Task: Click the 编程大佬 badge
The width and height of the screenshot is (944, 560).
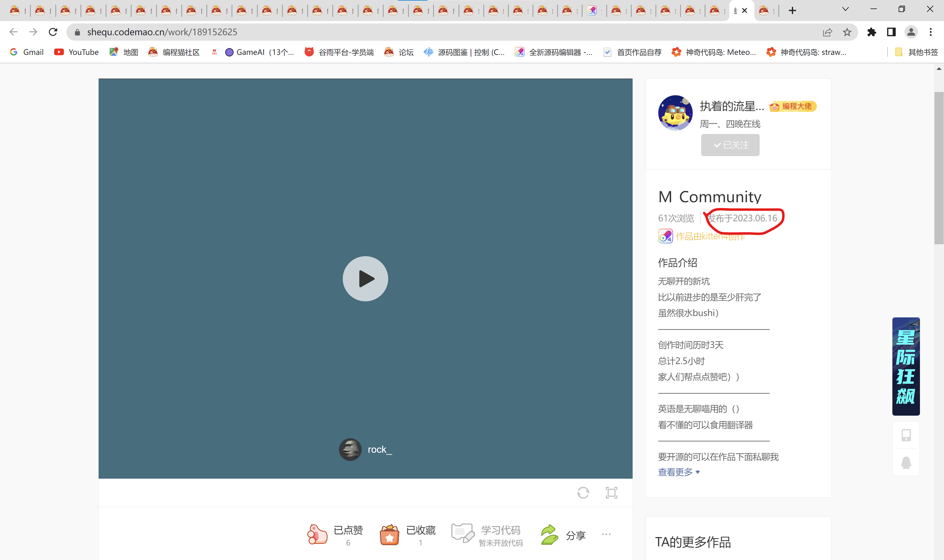Action: [x=792, y=106]
